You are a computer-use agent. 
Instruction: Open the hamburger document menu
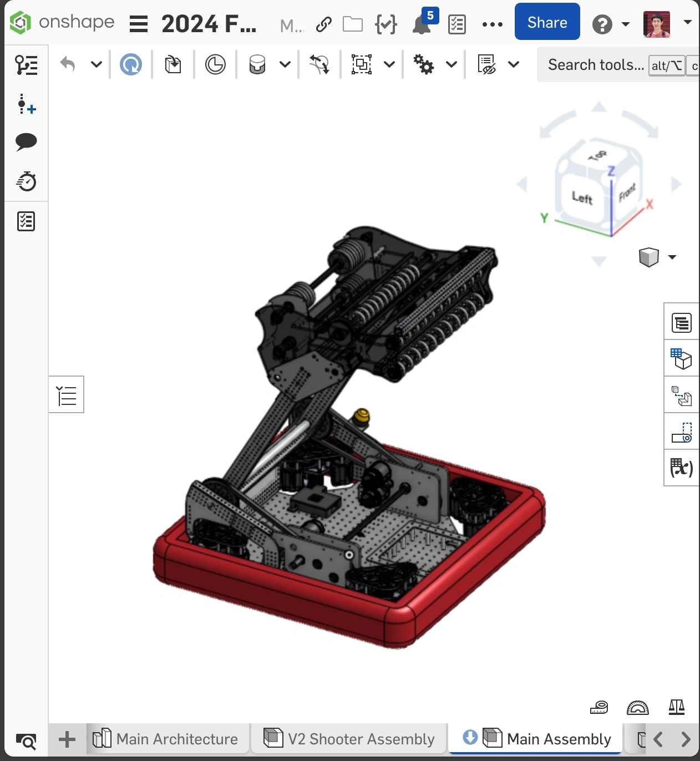(x=139, y=24)
